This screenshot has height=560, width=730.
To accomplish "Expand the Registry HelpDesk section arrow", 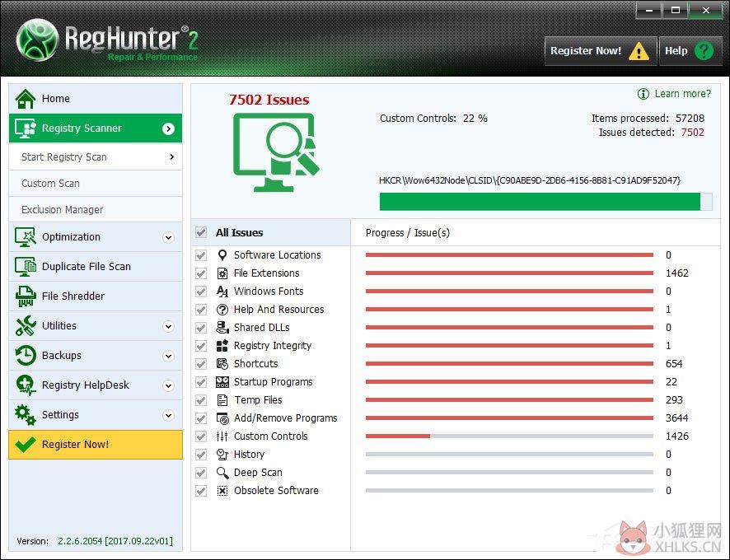I will click(x=169, y=385).
